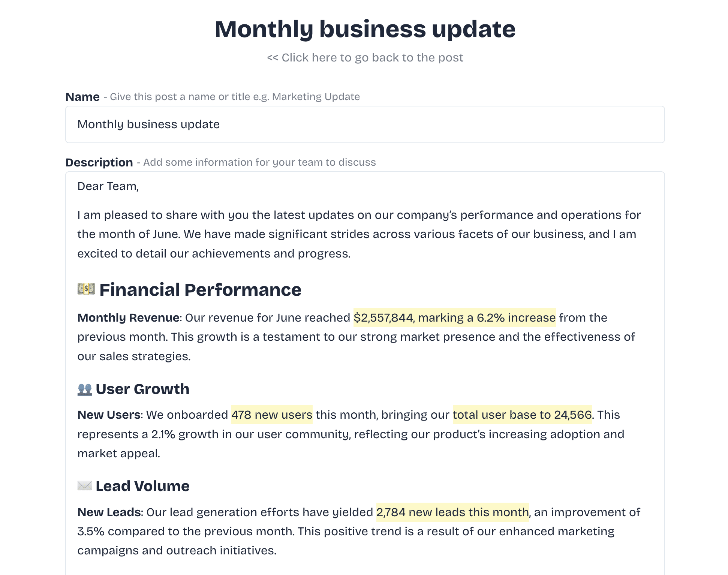
Task: Place cursor at Dear Team greeting
Action: pyautogui.click(x=108, y=186)
